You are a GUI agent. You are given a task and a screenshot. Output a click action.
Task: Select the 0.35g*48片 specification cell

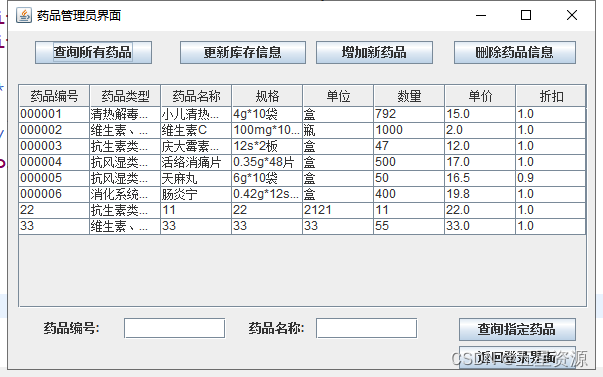(x=267, y=162)
